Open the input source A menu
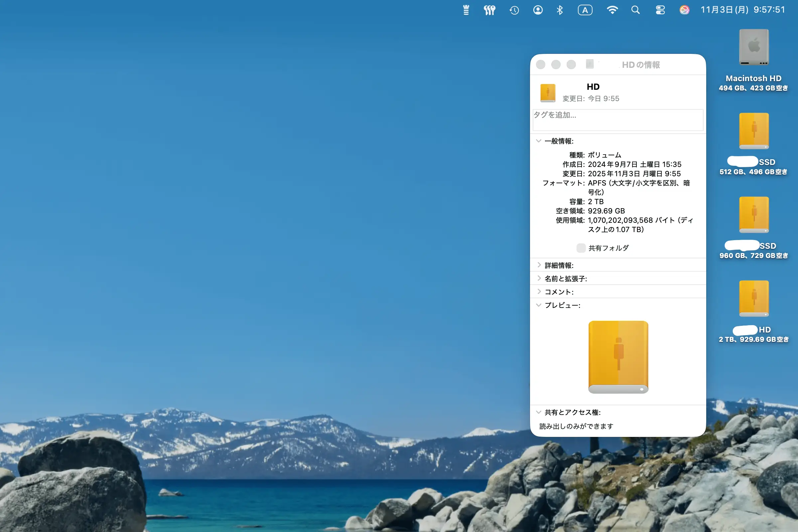This screenshot has width=798, height=532. coord(585,10)
